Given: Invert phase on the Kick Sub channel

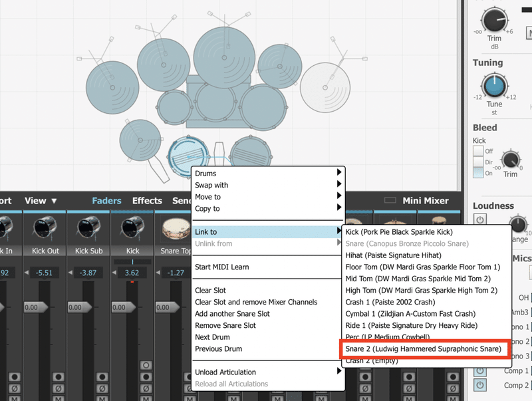Looking at the screenshot, I should 102,388.
